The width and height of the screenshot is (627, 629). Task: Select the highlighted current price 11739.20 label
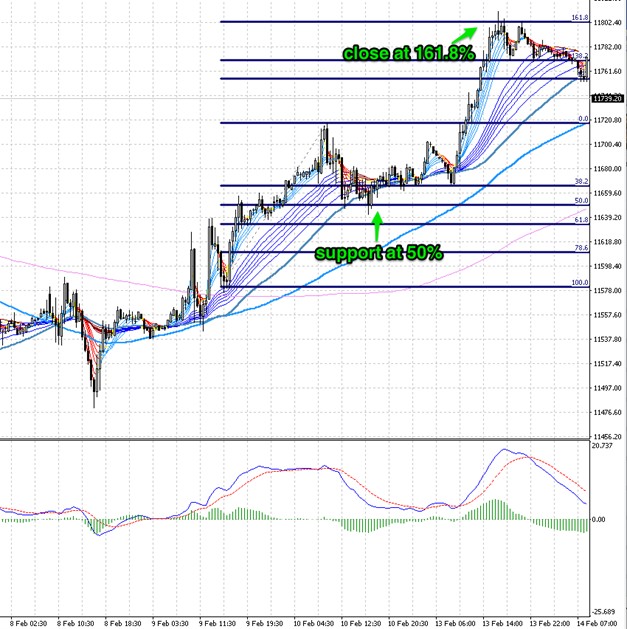(608, 98)
